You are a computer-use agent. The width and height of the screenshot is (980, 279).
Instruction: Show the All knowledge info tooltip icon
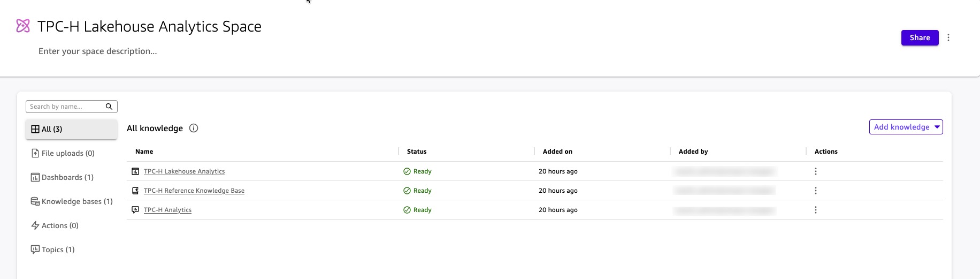pos(194,128)
